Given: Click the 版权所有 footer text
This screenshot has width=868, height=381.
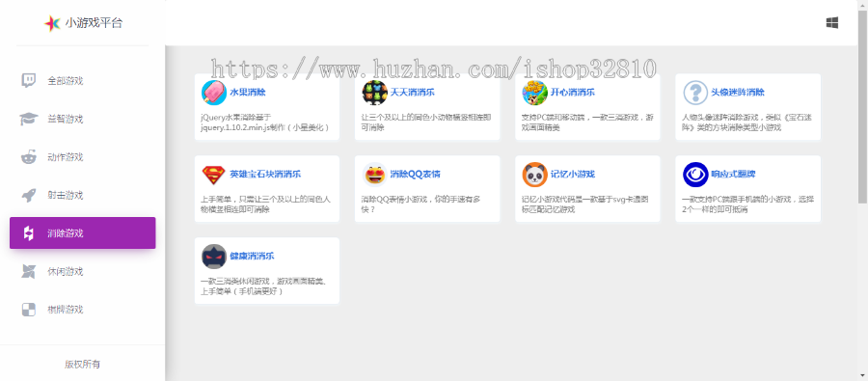Looking at the screenshot, I should (x=83, y=365).
